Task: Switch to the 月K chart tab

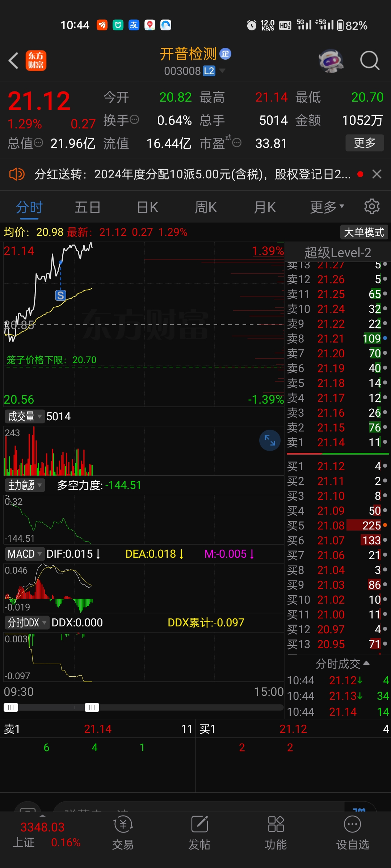Action: (265, 208)
